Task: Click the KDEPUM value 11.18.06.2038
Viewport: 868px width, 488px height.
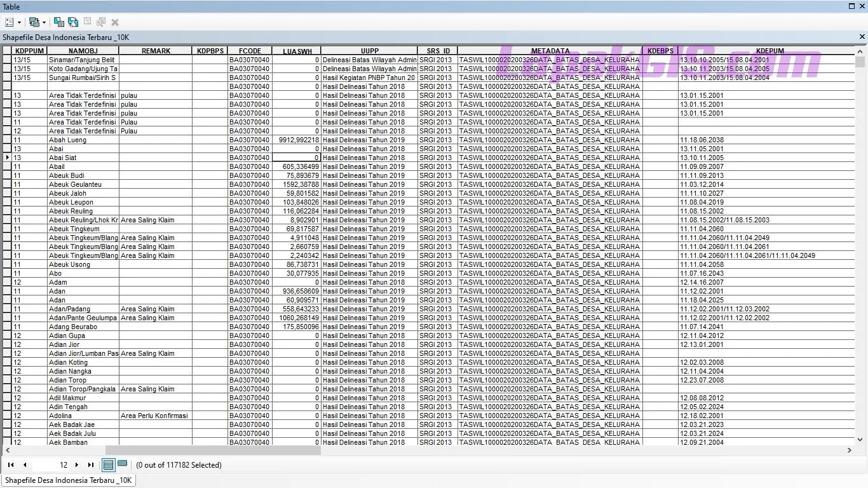Action: tap(767, 140)
